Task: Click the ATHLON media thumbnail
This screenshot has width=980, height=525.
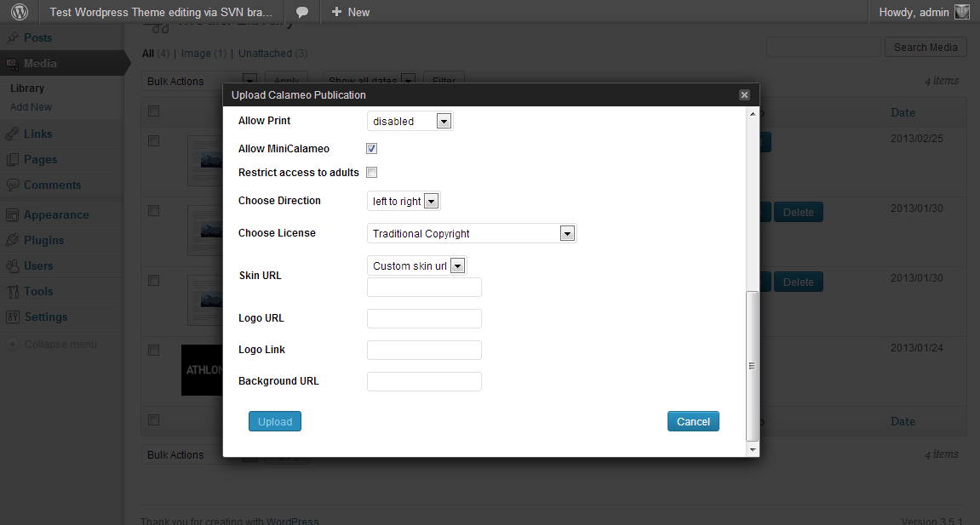Action: pos(202,370)
